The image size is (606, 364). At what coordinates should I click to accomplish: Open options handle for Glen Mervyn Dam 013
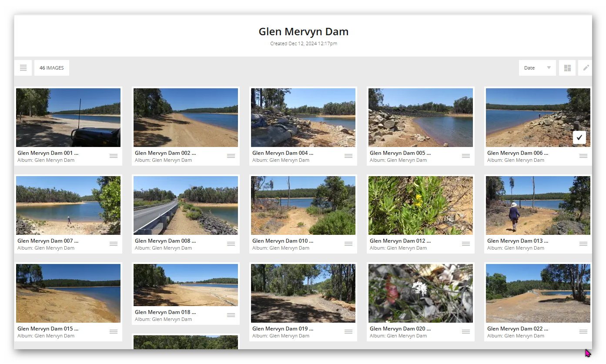click(x=583, y=244)
